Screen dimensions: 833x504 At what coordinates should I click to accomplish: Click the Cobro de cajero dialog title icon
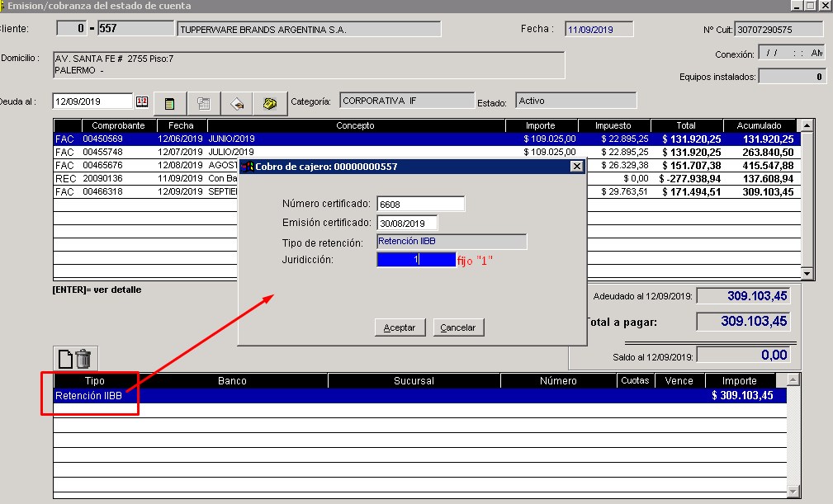(x=247, y=167)
